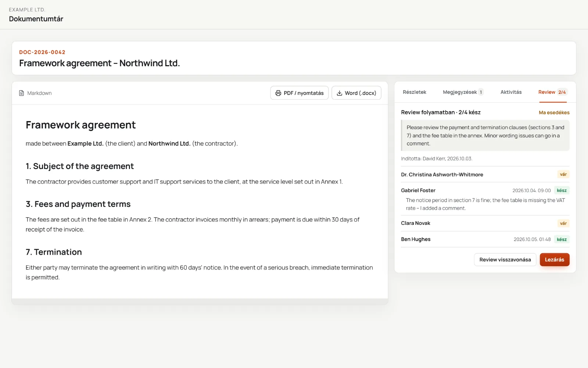
Task: Click reviewer name Ben Hughes
Action: tap(416, 239)
